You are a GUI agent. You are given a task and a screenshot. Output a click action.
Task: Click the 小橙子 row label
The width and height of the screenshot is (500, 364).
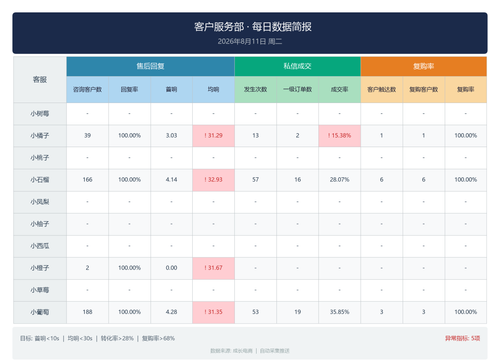(40, 268)
